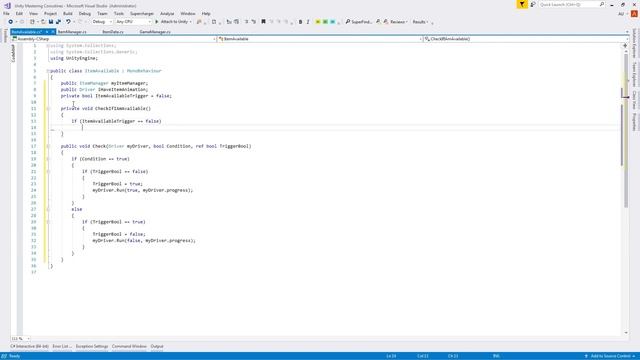Open the Window menu
640x360 pixels.
[188, 13]
